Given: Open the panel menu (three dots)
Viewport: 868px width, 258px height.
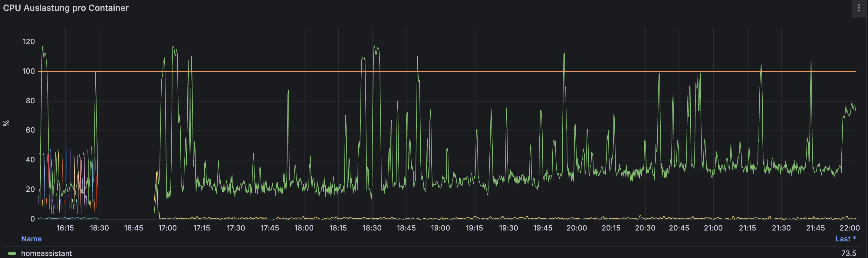Looking at the screenshot, I should click(x=859, y=8).
